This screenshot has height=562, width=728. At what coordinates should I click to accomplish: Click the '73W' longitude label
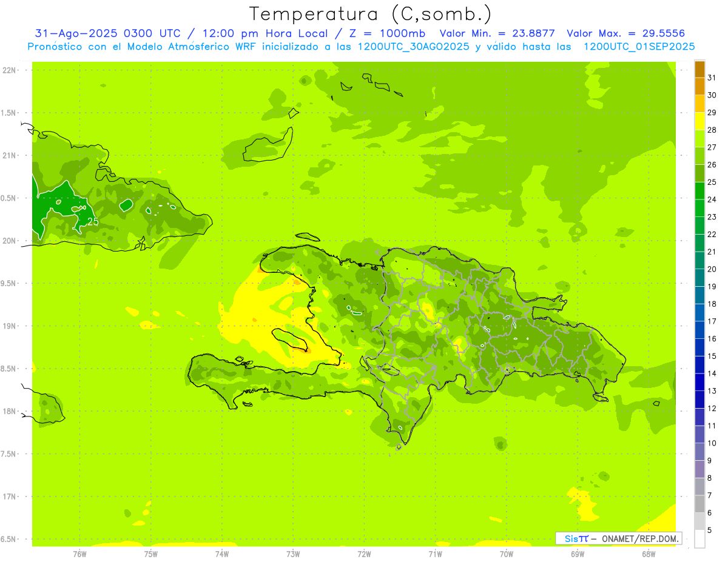click(x=293, y=554)
